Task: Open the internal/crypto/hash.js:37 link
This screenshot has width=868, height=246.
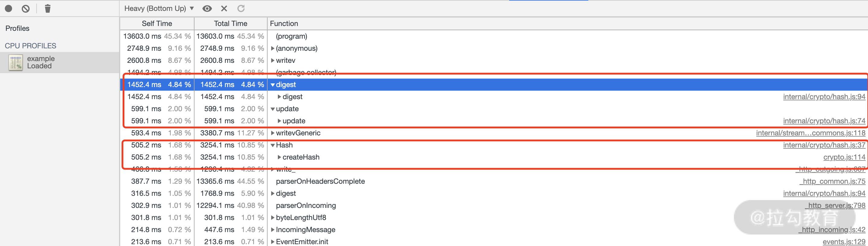Action: pyautogui.click(x=824, y=145)
